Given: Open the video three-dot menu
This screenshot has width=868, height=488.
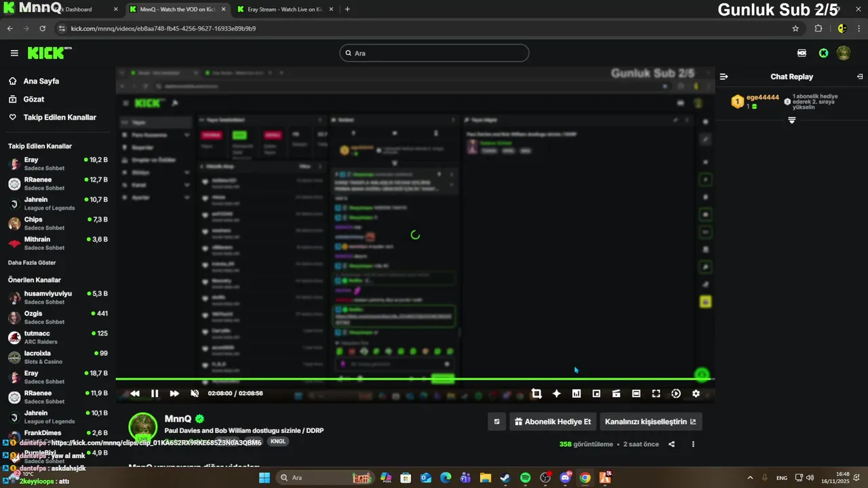Looking at the screenshot, I should pyautogui.click(x=693, y=445).
